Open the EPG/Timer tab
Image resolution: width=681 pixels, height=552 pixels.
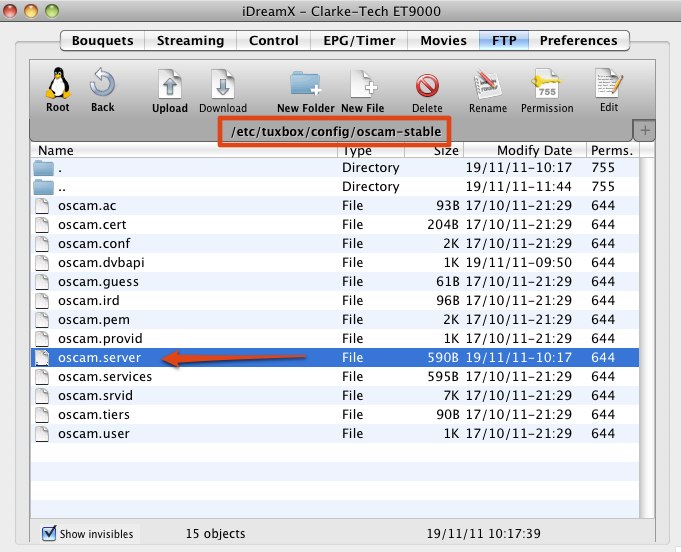tap(359, 41)
